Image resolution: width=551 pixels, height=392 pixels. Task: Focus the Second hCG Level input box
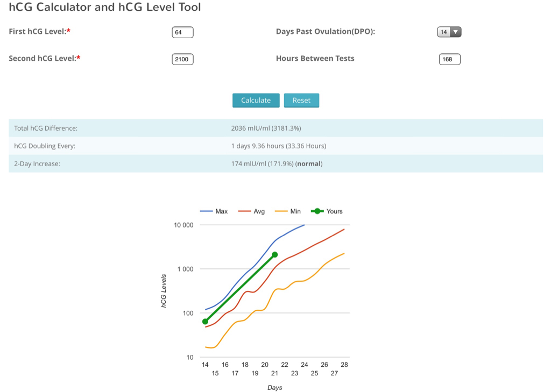(x=182, y=59)
